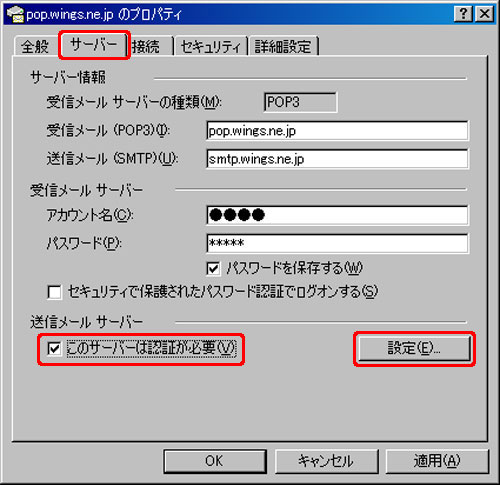
Task: Select the サーバー tab
Action: pos(94,45)
